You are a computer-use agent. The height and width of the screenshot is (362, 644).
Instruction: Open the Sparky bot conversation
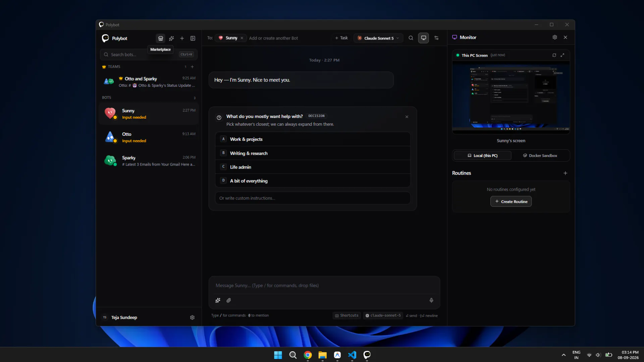[x=149, y=161]
